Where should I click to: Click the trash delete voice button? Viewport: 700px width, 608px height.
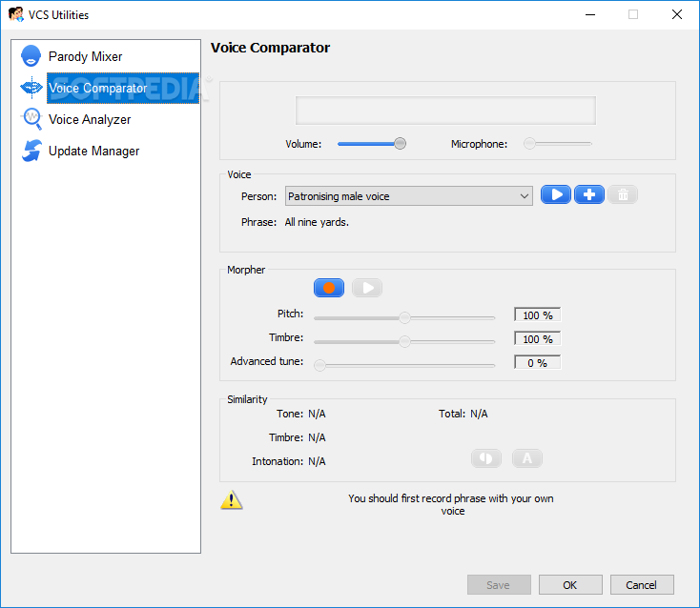point(623,195)
